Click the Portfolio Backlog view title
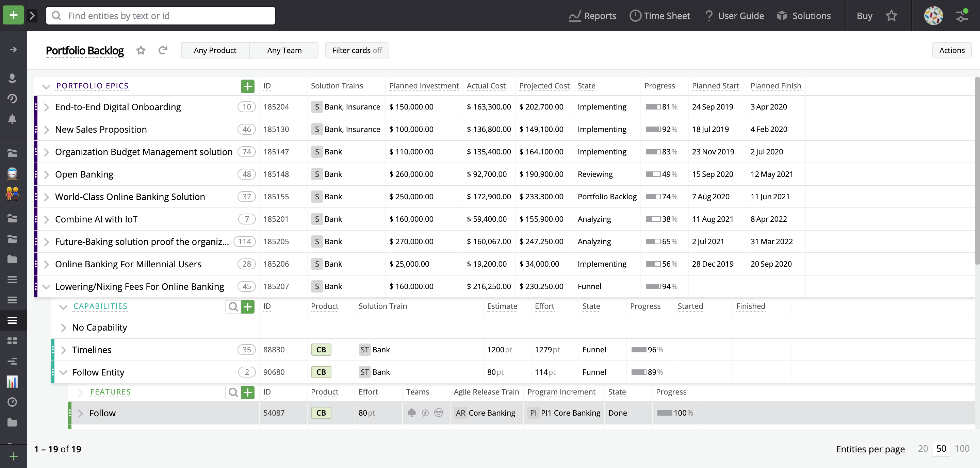 (84, 50)
